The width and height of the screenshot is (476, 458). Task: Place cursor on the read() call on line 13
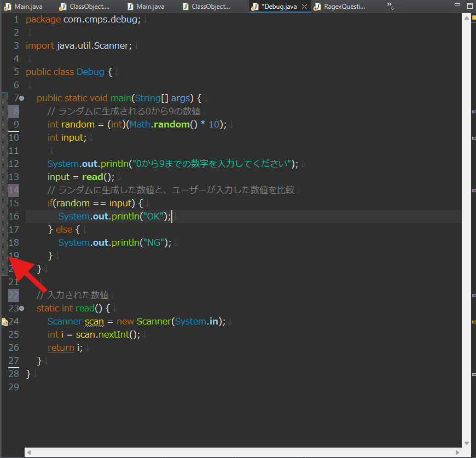(94, 177)
